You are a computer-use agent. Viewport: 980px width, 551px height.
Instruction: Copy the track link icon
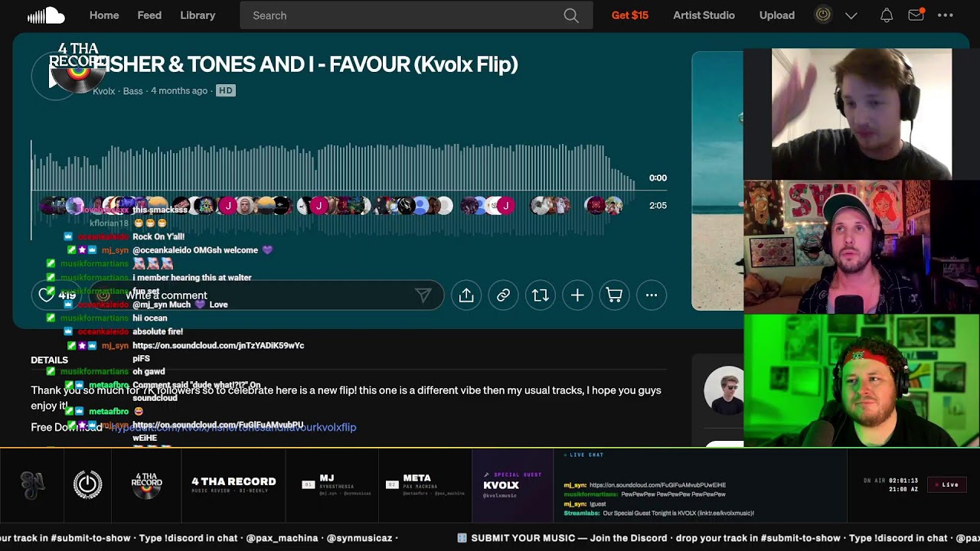click(x=503, y=295)
